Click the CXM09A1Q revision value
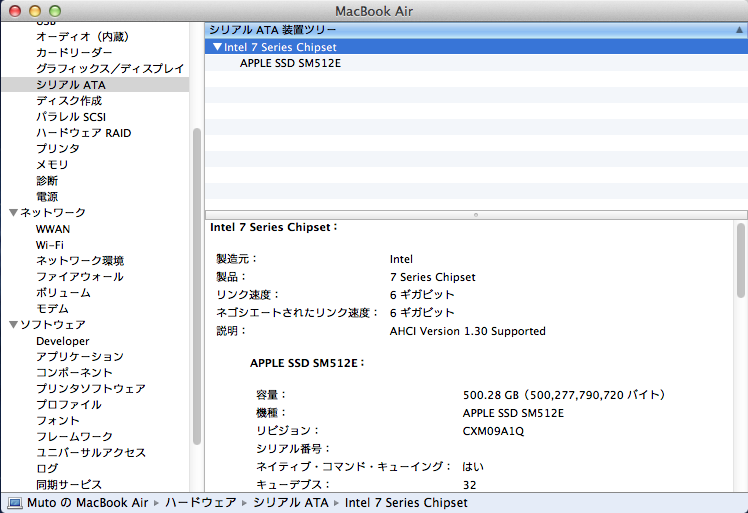This screenshot has width=748, height=513. coord(493,431)
